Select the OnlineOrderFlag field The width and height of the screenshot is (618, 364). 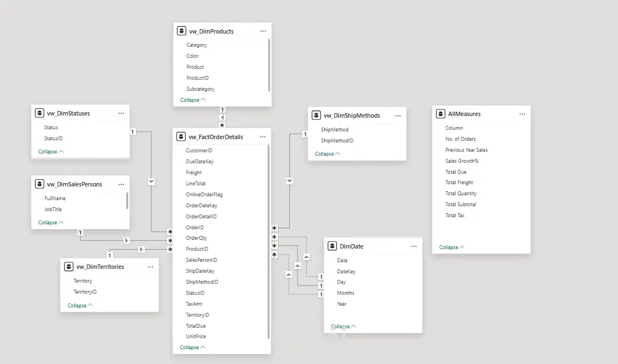click(204, 194)
